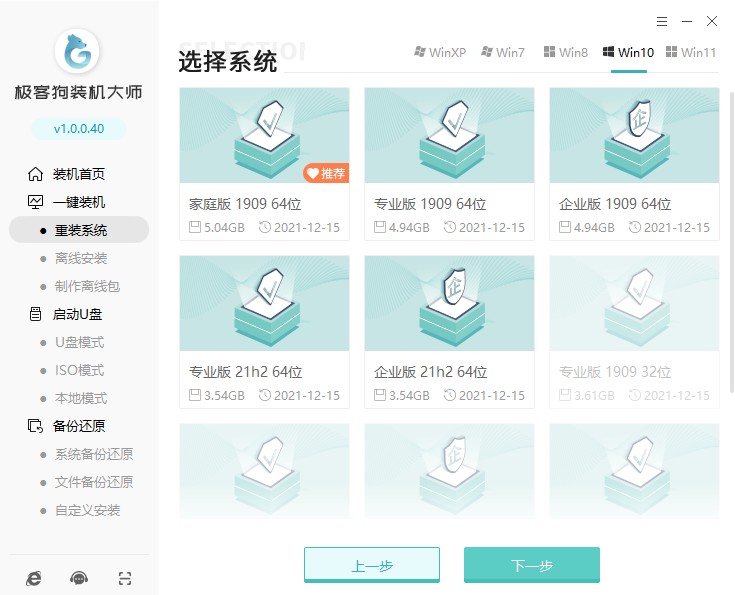735x595 pixels.
Task: Click the Win11 logo icon
Action: pyautogui.click(x=671, y=52)
